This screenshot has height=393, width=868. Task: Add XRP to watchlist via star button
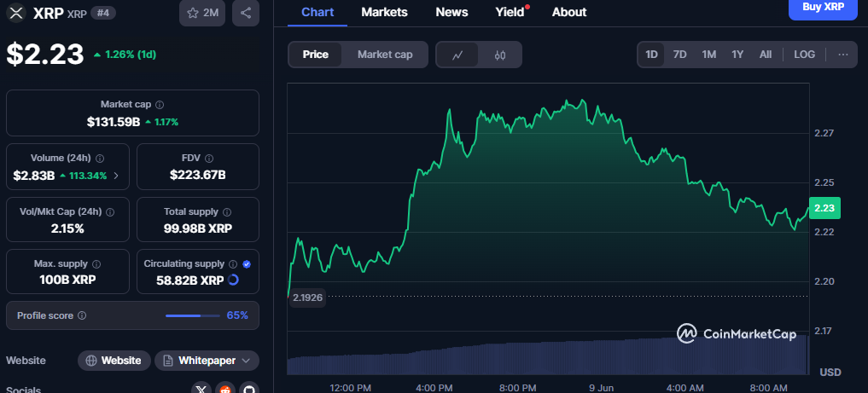pos(202,13)
